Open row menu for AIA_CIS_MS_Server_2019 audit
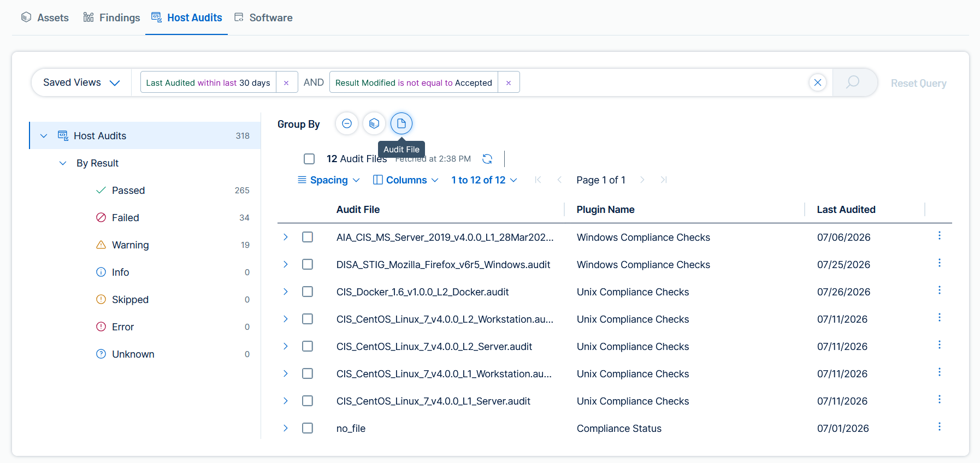The width and height of the screenshot is (980, 463). (x=940, y=235)
